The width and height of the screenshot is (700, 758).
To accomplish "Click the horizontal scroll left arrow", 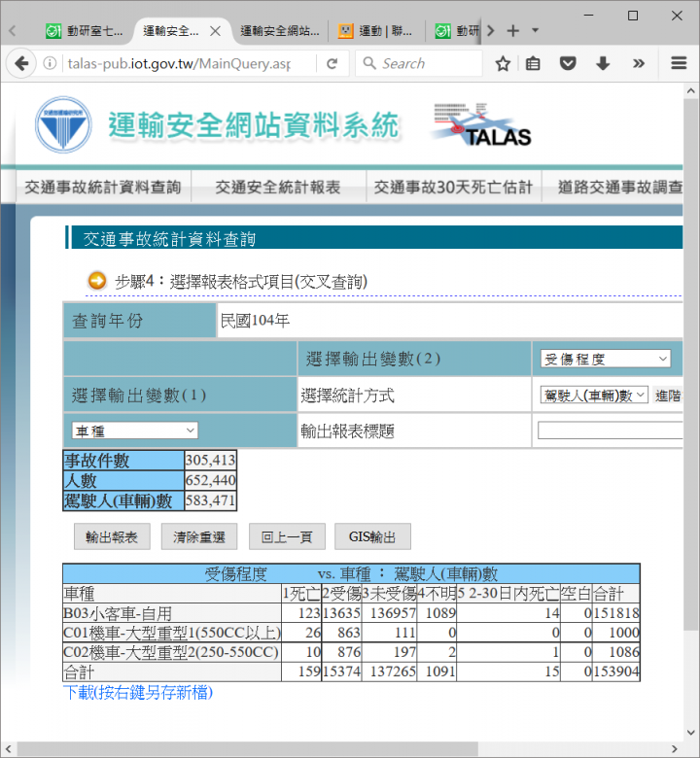I will click(7, 749).
